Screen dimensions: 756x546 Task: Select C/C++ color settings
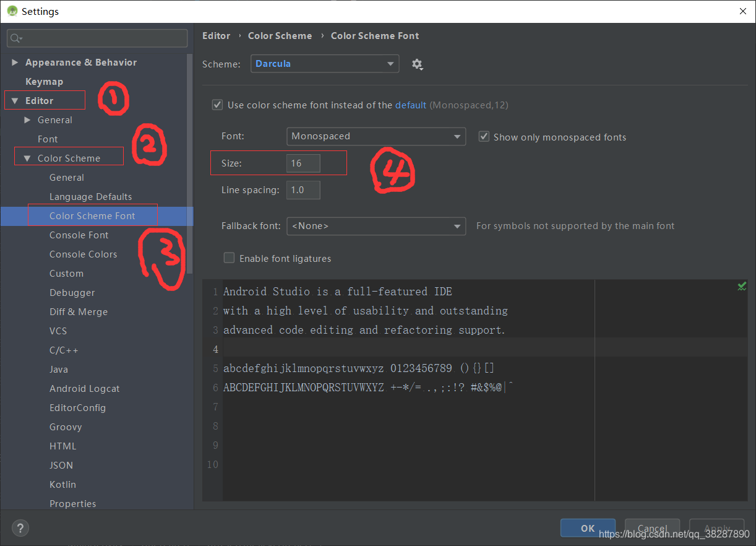point(64,350)
